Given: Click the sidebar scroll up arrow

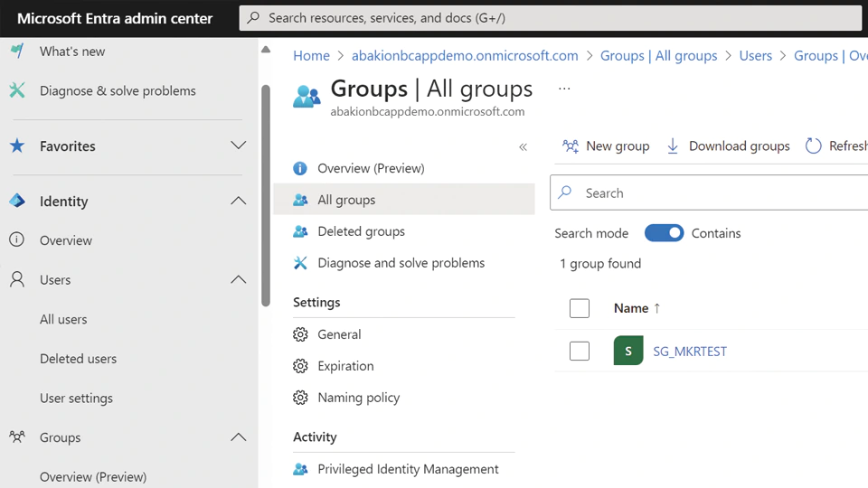Looking at the screenshot, I should (266, 49).
